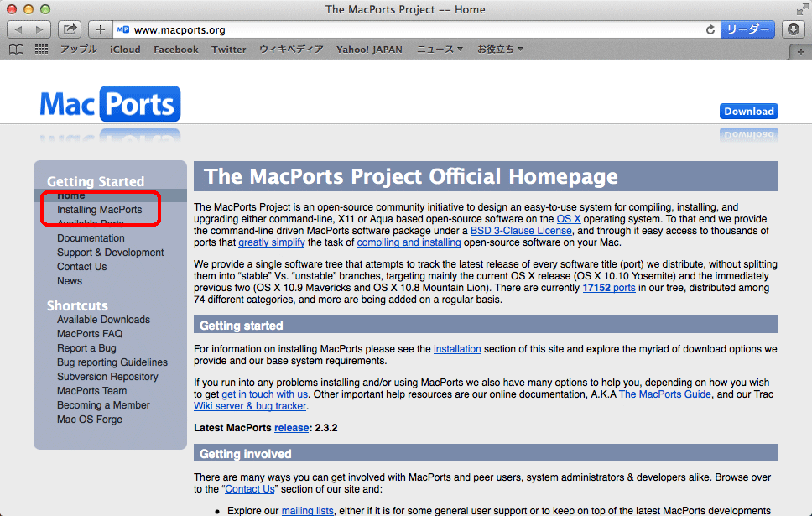Click The MacPorts Project Official Homepage heading
The image size is (812, 516).
[x=411, y=177]
